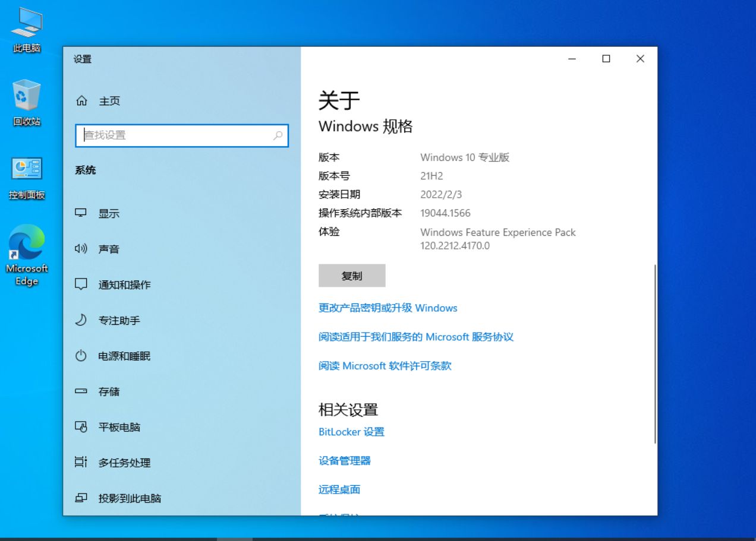Screen dimensions: 756x541
Task: Open 专注助手 via its moon icon
Action: (81, 320)
